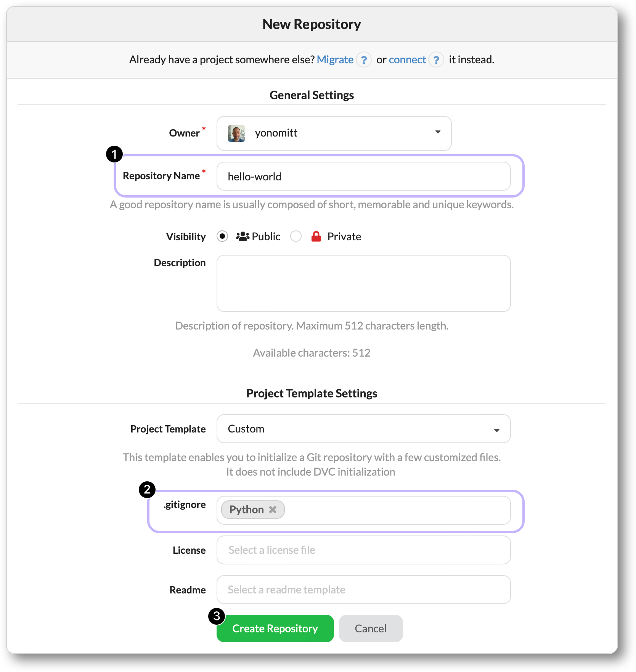Click the connect link
Image resolution: width=636 pixels, height=672 pixels.
coord(407,59)
